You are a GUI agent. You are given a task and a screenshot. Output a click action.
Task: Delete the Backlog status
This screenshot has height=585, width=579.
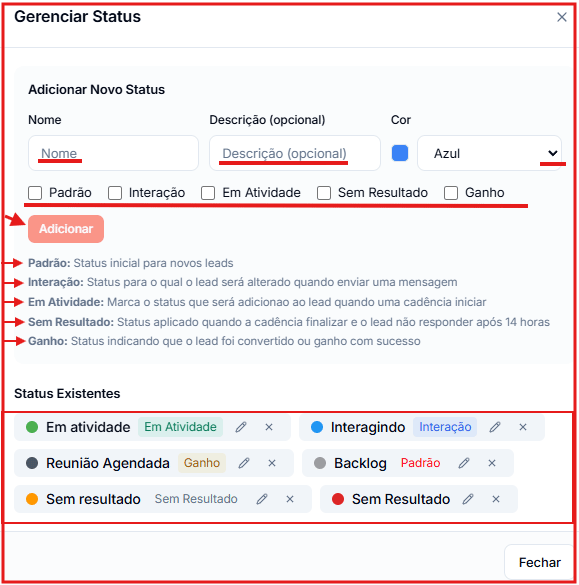coord(492,463)
